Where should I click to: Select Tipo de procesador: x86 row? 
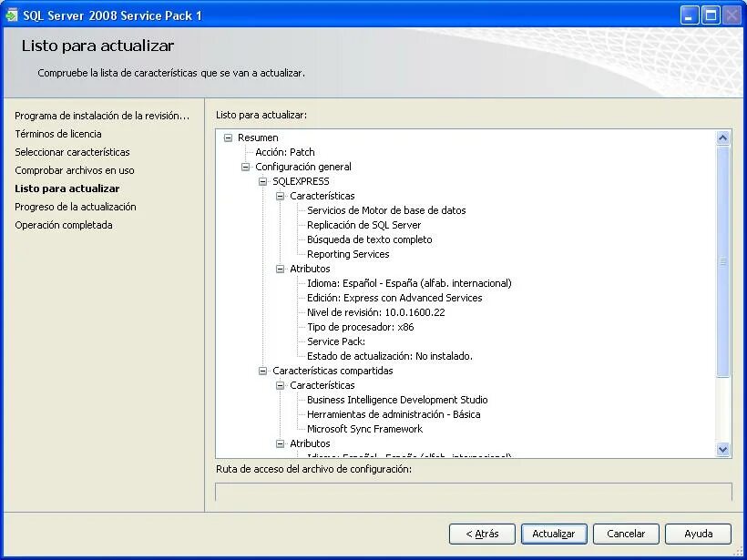(x=361, y=327)
